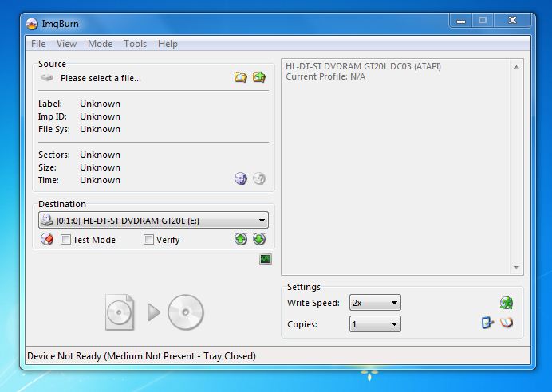Create a CUE file using the green-plus folder icon
The image size is (552, 392).
click(259, 77)
